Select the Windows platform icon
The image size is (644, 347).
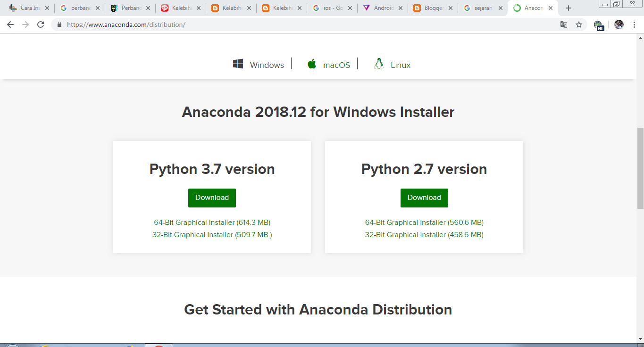238,64
